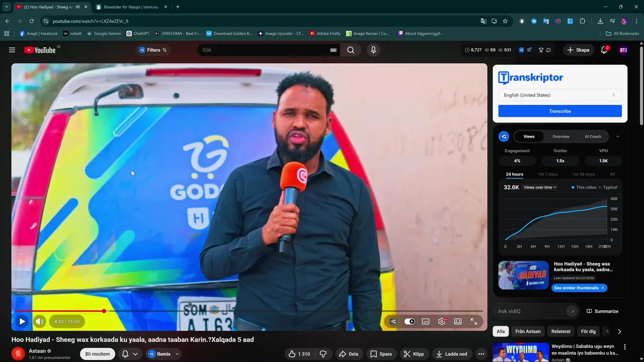Image resolution: width=644 pixels, height=362 pixels.
Task: Open the Chrome extensions puzzle icon
Action: (x=583, y=21)
